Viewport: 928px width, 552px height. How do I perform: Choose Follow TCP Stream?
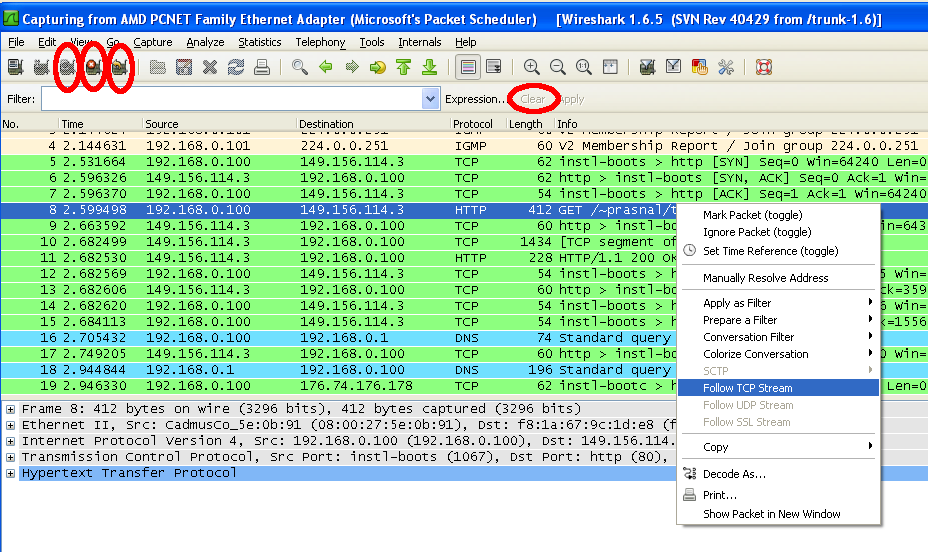pos(778,388)
